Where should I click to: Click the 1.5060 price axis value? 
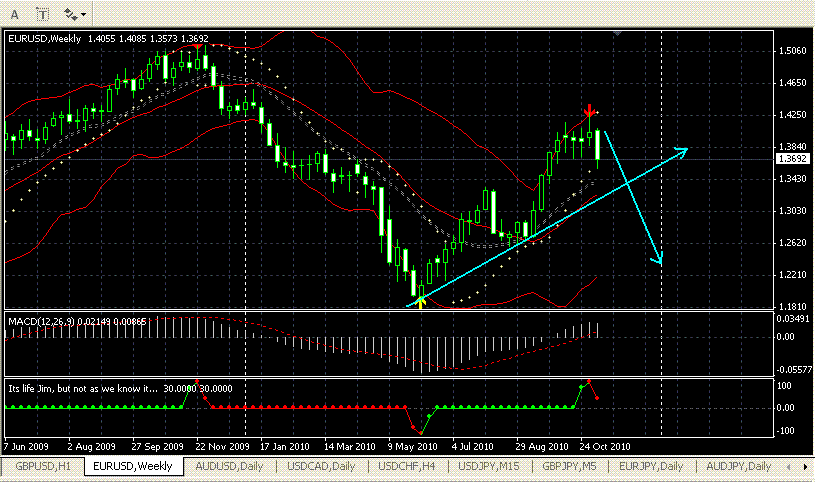pos(793,50)
